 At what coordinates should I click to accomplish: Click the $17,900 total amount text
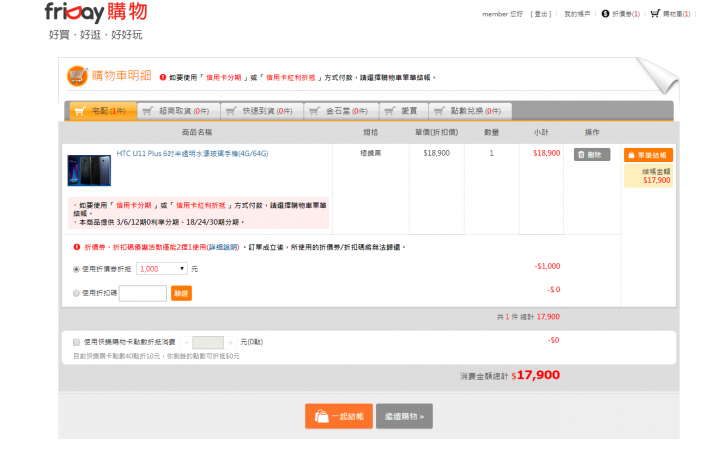[x=535, y=375]
